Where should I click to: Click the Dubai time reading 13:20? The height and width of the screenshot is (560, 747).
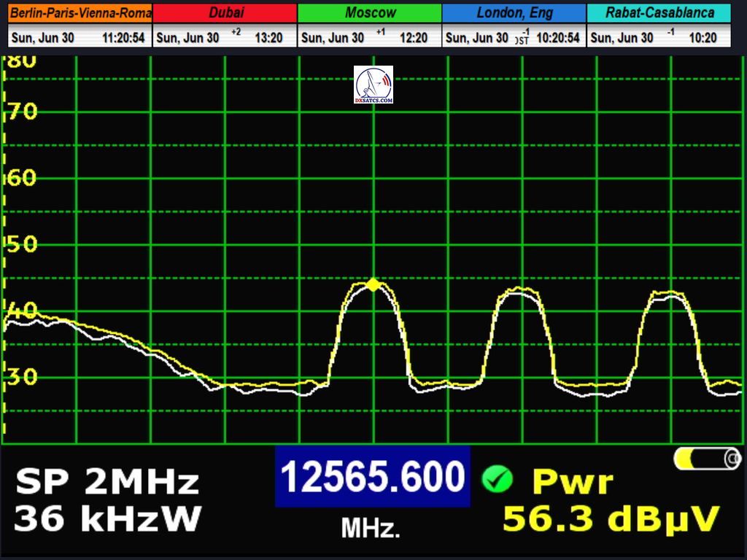pyautogui.click(x=268, y=38)
